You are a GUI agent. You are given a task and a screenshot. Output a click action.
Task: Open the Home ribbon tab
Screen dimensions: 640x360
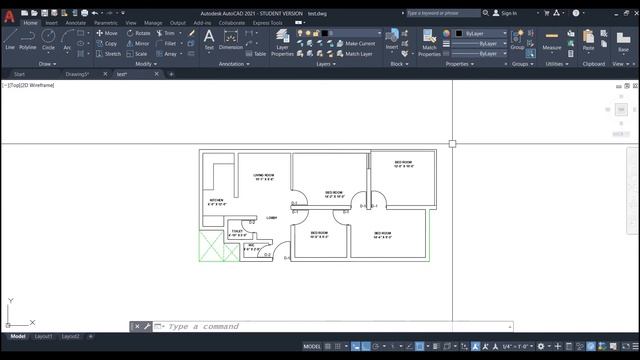30,23
